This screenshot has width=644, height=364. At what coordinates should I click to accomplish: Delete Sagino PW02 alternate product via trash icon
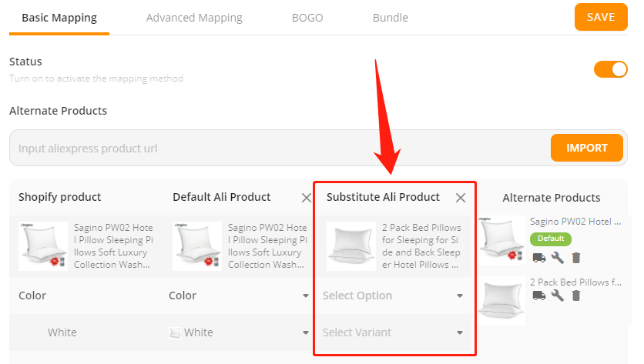[576, 258]
